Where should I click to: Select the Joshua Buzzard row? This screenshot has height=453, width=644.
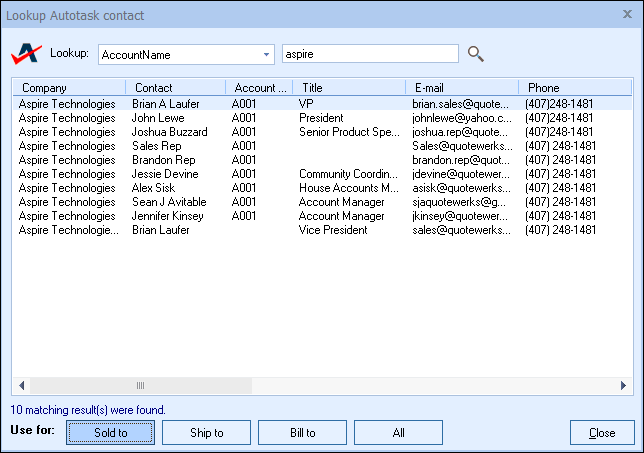click(170, 131)
